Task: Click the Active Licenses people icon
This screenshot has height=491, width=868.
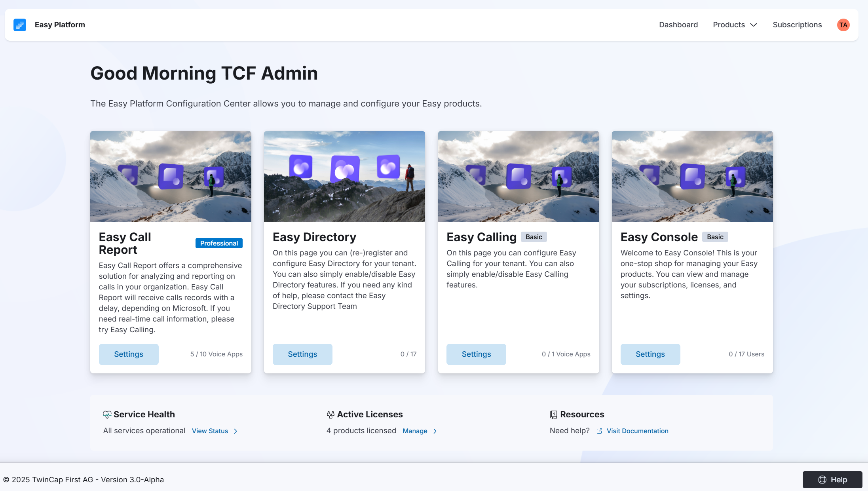Action: 330,415
